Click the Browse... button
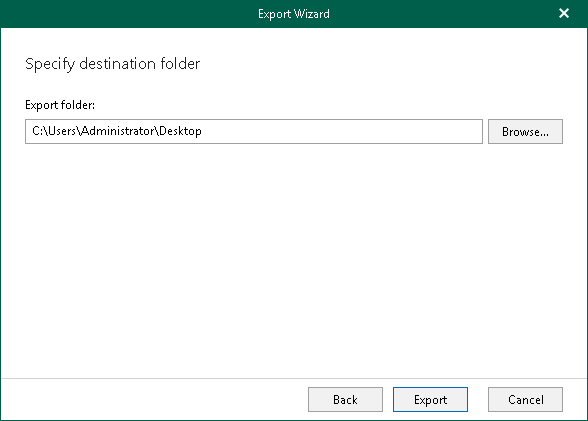The width and height of the screenshot is (588, 421). pos(525,132)
